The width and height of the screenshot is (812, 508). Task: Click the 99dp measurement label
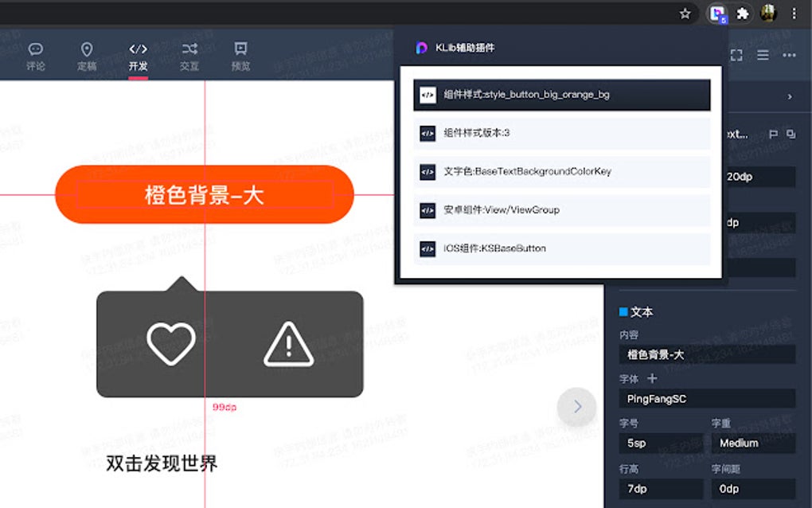click(224, 408)
